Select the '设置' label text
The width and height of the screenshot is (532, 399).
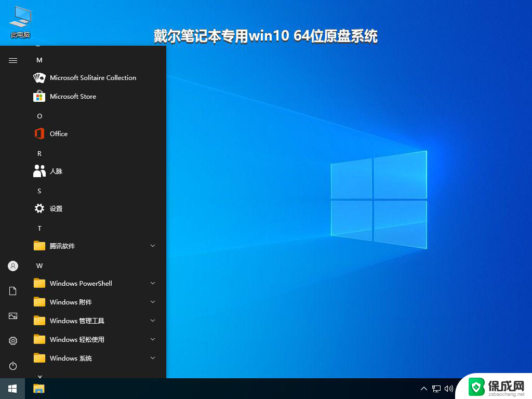pos(56,208)
